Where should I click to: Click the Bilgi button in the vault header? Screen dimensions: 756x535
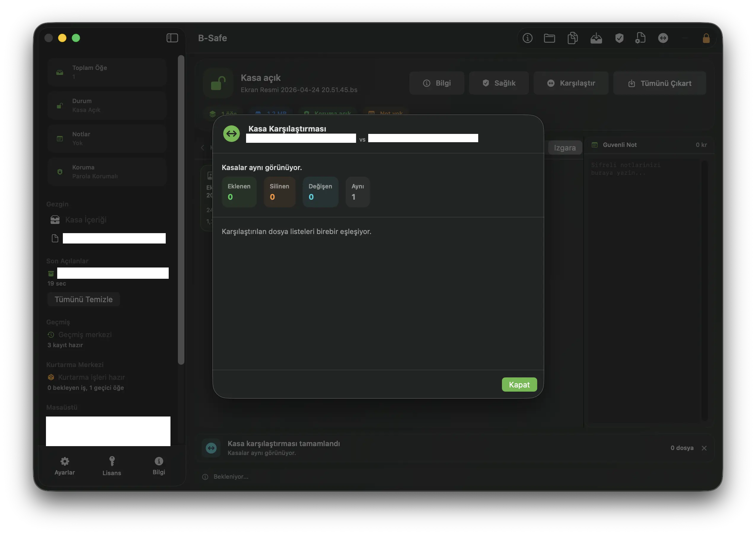point(436,83)
